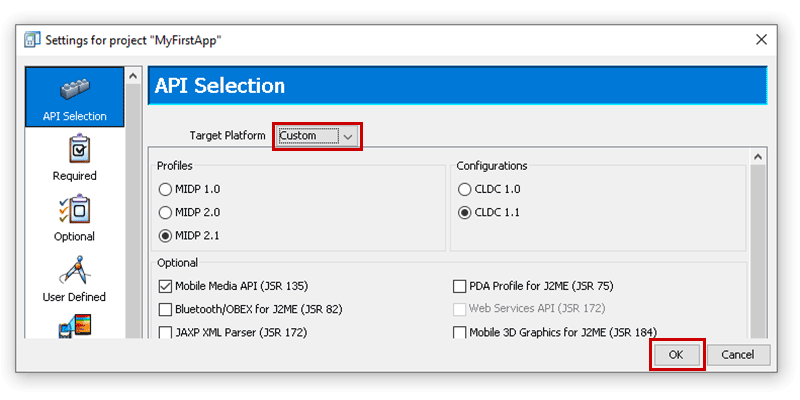The image size is (800, 400).
Task: Open the Target Platform dropdown
Action: coord(317,136)
